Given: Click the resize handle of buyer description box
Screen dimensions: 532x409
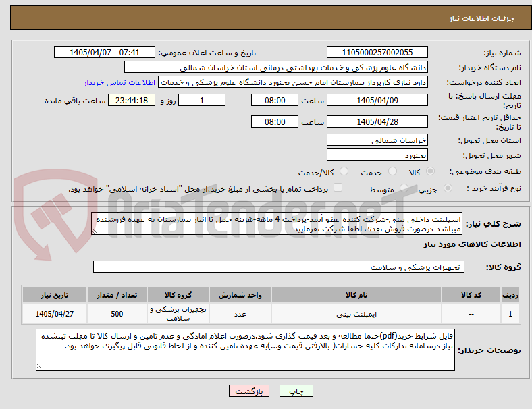Looking at the screenshot, I should point(39,366).
